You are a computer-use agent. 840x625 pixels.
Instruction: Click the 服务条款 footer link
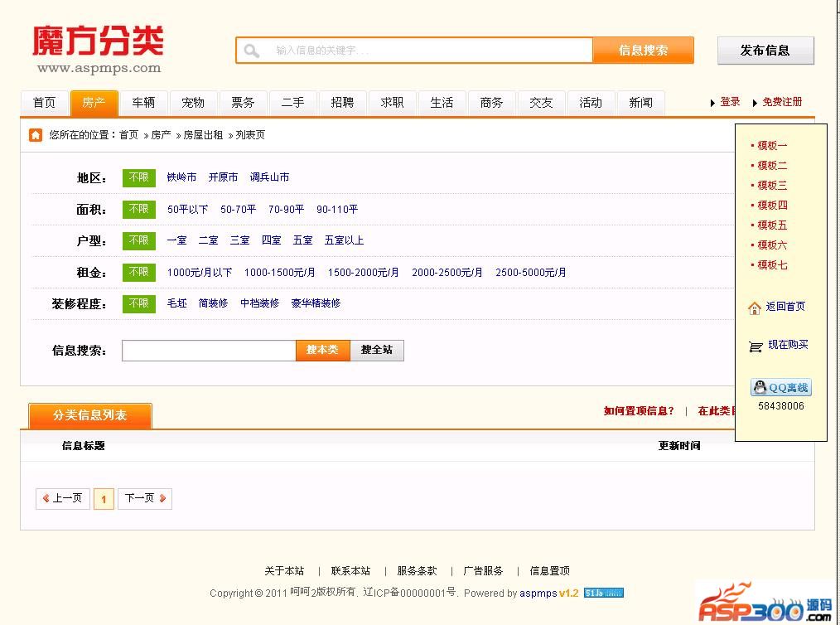tap(417, 571)
